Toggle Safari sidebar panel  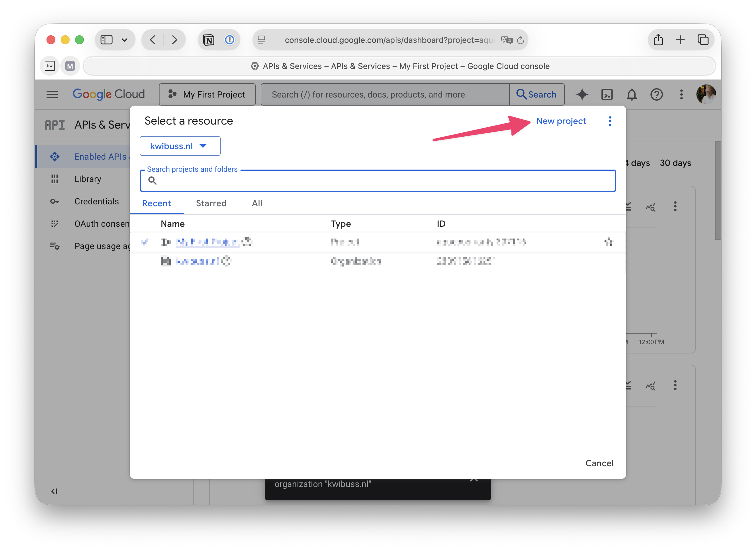pos(107,40)
